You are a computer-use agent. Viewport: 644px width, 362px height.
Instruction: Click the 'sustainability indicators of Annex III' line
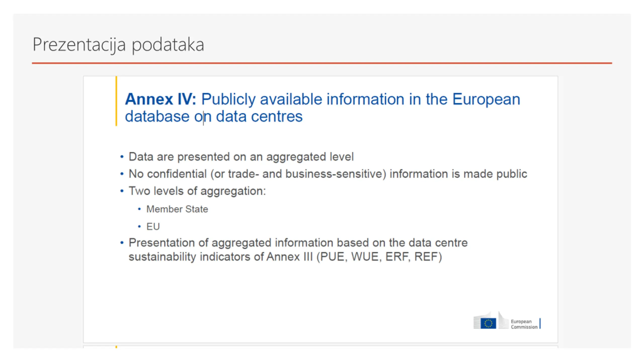click(285, 257)
